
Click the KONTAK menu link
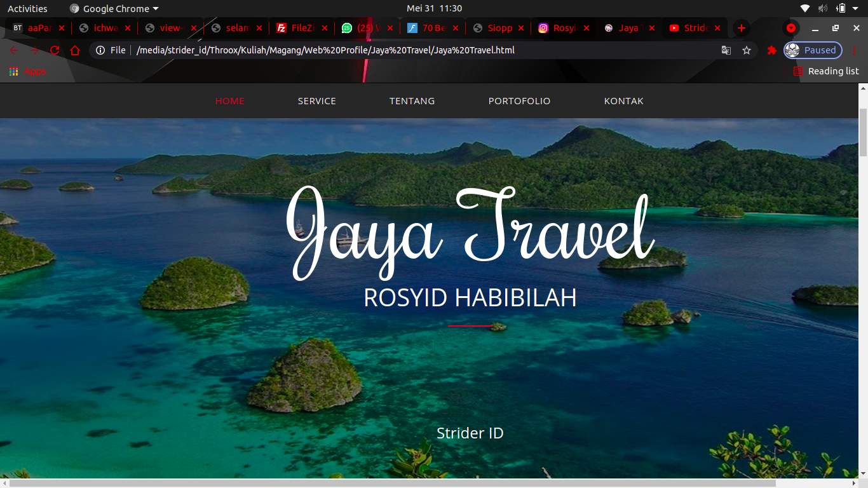[x=623, y=101]
